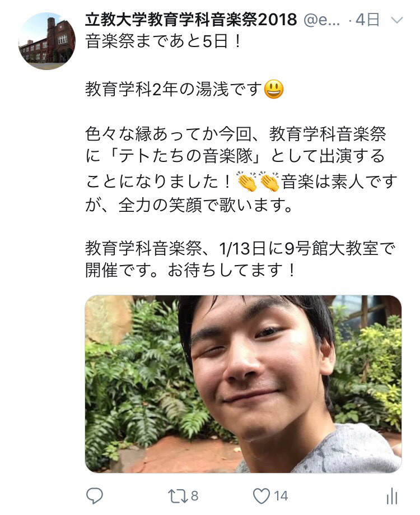Open the 立教大学教育学科音楽祭2018 account name

pos(191,20)
